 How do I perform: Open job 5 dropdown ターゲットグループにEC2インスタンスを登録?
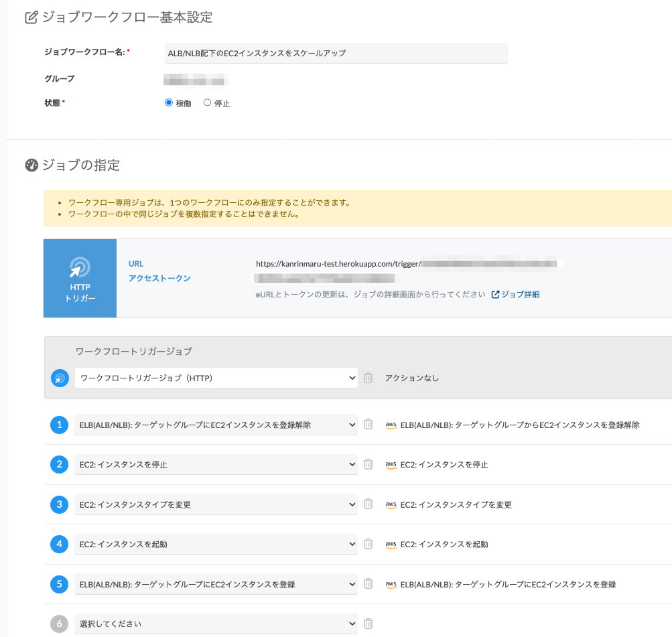[x=216, y=584]
